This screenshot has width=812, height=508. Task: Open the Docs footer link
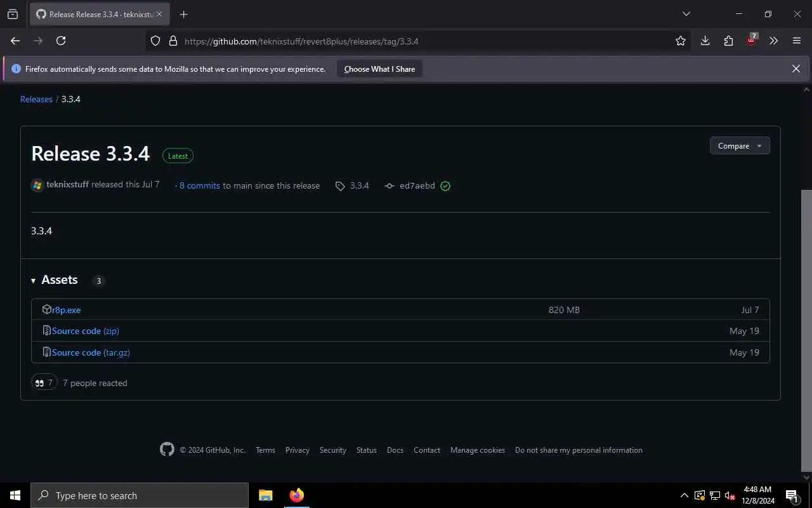coord(395,450)
